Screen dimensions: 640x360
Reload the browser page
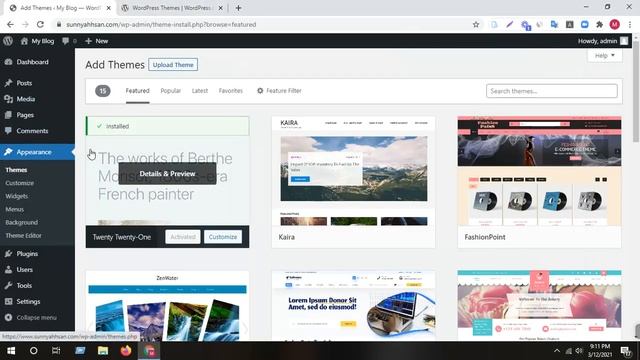[x=40, y=24]
